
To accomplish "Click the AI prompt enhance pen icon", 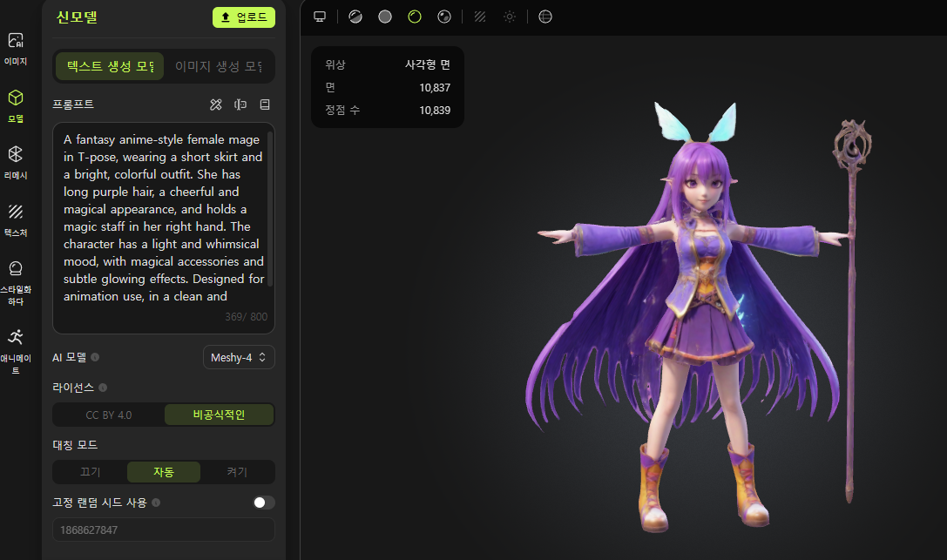I will (215, 105).
